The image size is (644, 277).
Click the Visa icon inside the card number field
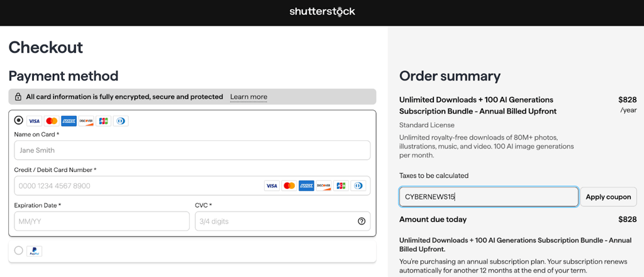(x=272, y=186)
